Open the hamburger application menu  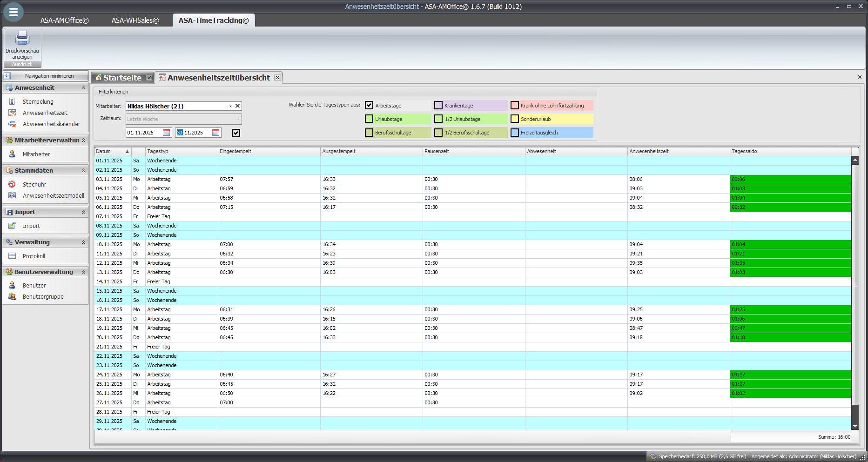coord(13,13)
